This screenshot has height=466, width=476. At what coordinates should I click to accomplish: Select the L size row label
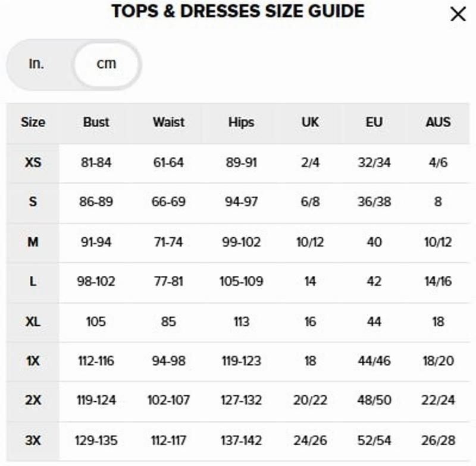33,282
